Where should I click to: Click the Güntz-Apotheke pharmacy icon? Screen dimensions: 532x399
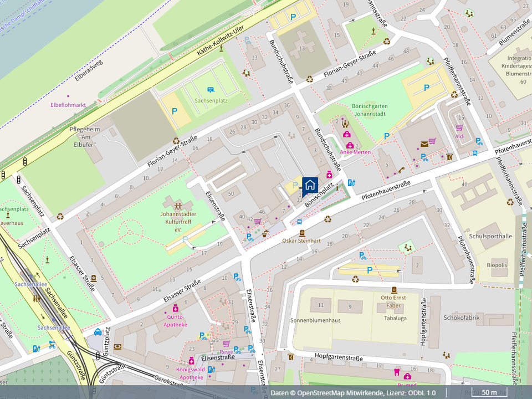176,308
